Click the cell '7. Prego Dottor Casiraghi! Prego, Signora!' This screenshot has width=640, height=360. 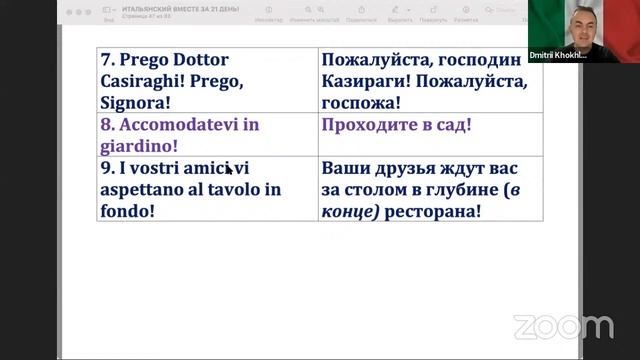click(x=207, y=80)
